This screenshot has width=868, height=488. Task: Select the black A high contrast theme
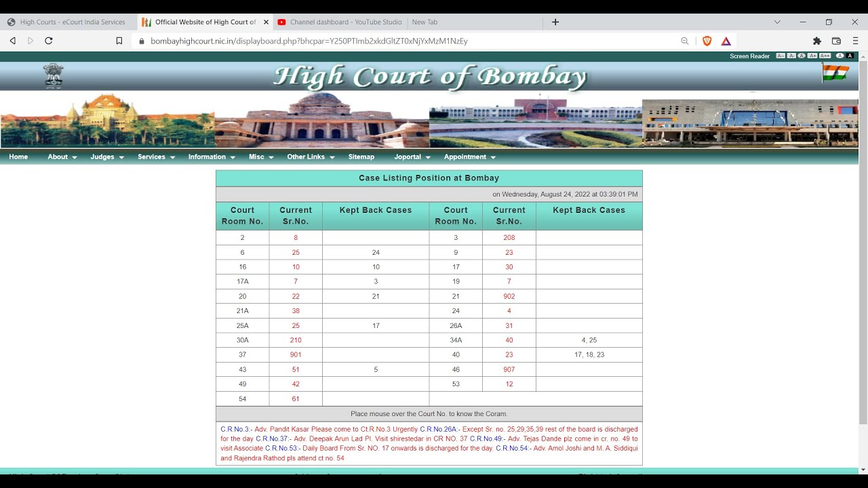coord(850,56)
